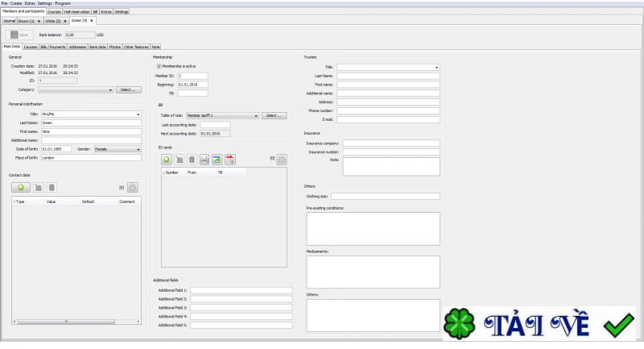Screen dimensions: 644x349
Task: Open the Trustee Title dropdown
Action: tap(388, 67)
